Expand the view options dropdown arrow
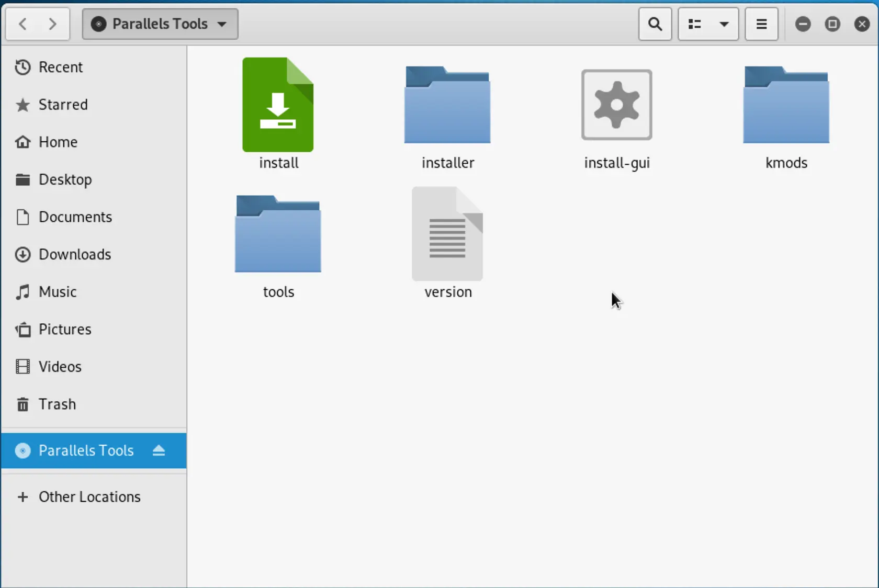The width and height of the screenshot is (879, 588). click(x=725, y=24)
